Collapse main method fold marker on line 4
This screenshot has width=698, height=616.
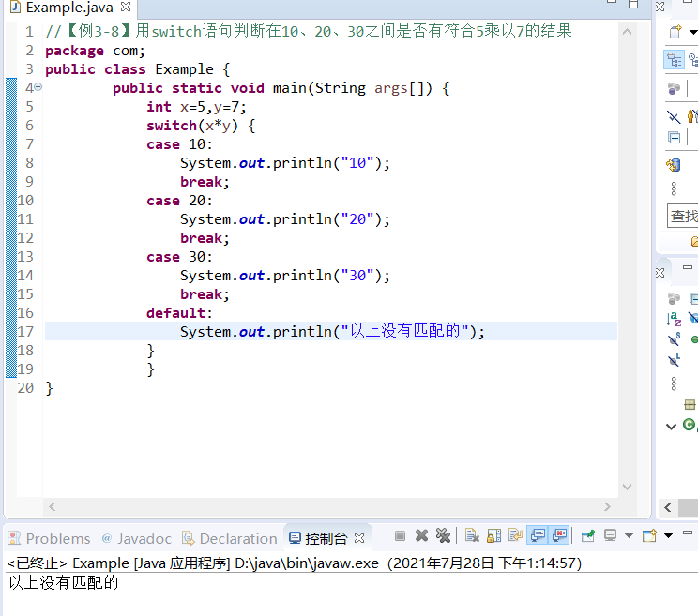pyautogui.click(x=38, y=87)
